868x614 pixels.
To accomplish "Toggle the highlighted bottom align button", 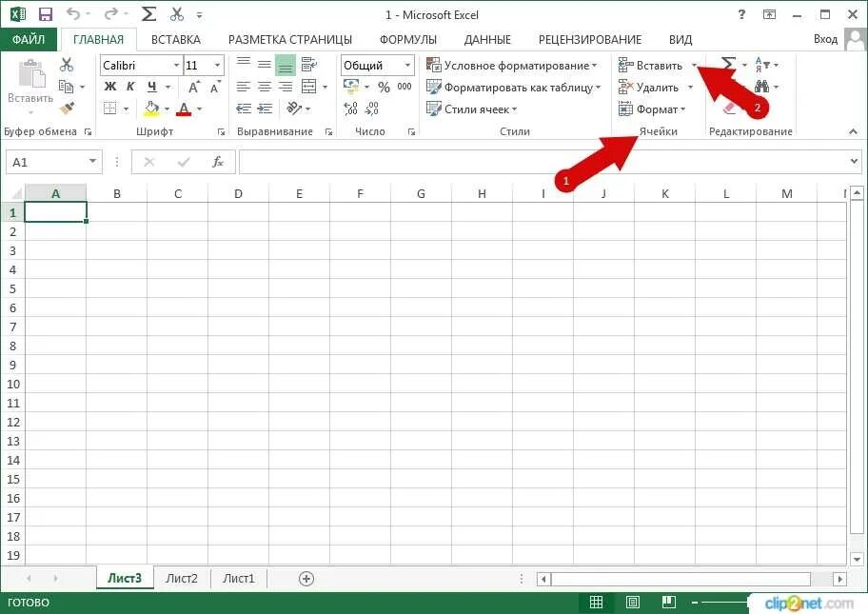I will (286, 65).
